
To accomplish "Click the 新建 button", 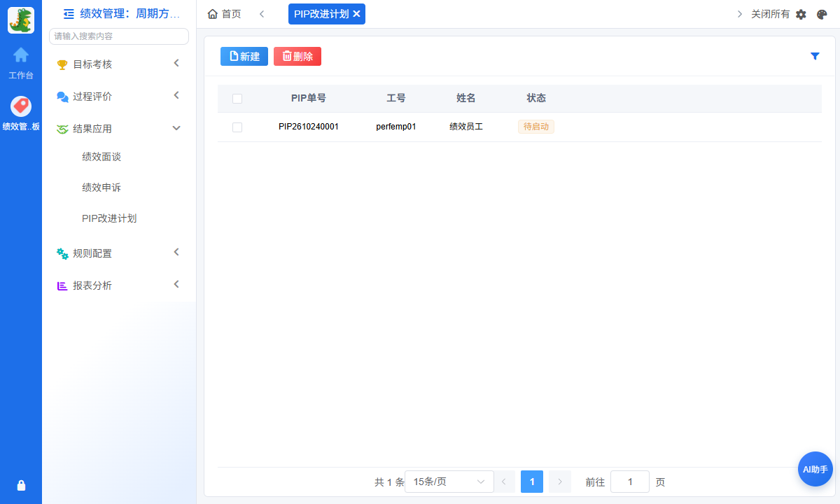I will (x=244, y=57).
